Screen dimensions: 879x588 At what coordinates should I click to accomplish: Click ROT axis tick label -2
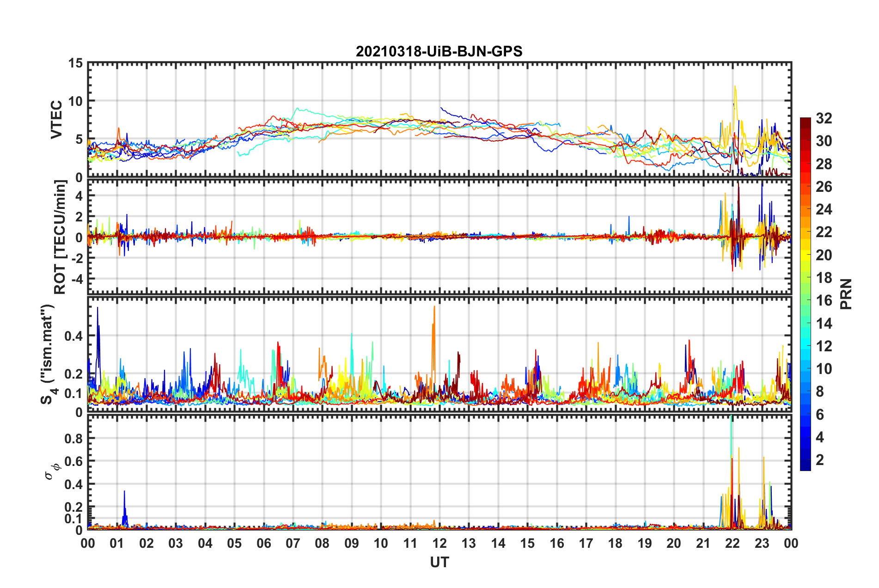(x=76, y=258)
